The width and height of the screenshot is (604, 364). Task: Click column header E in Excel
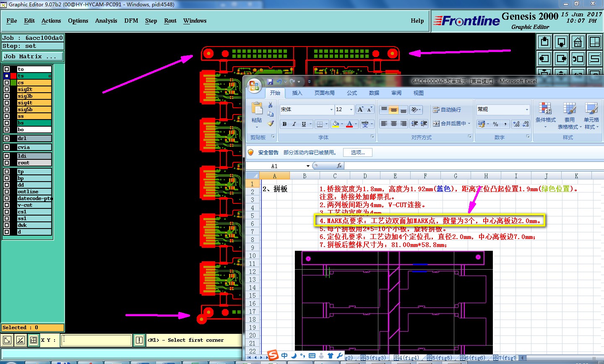(x=395, y=176)
